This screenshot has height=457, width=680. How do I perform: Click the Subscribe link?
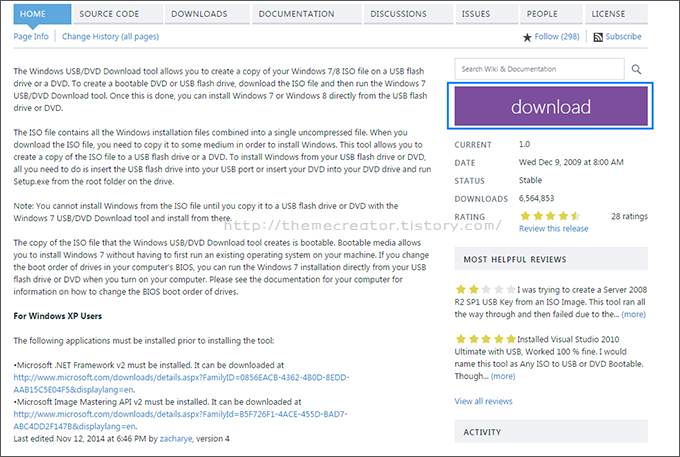pyautogui.click(x=623, y=36)
